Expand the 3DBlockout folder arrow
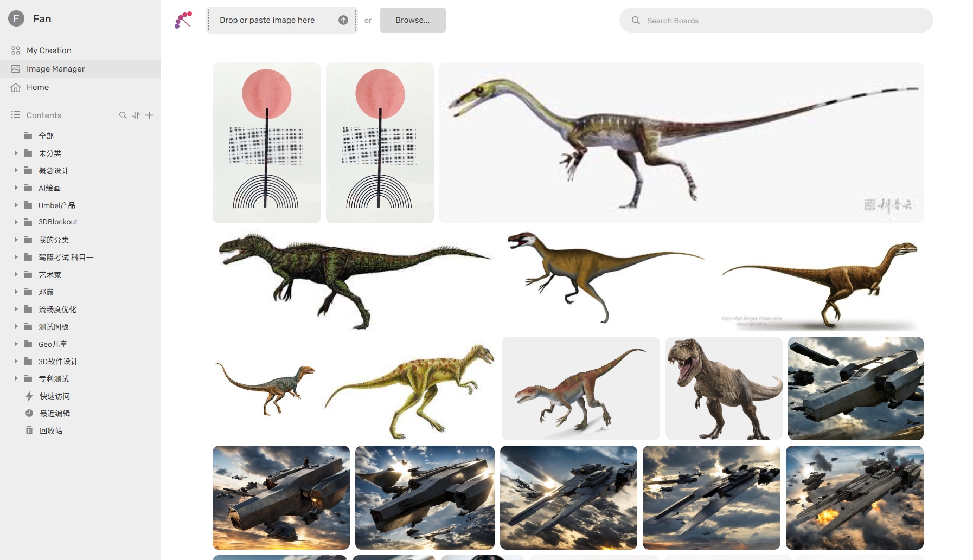Screen dimensions: 973x560 pos(16,222)
